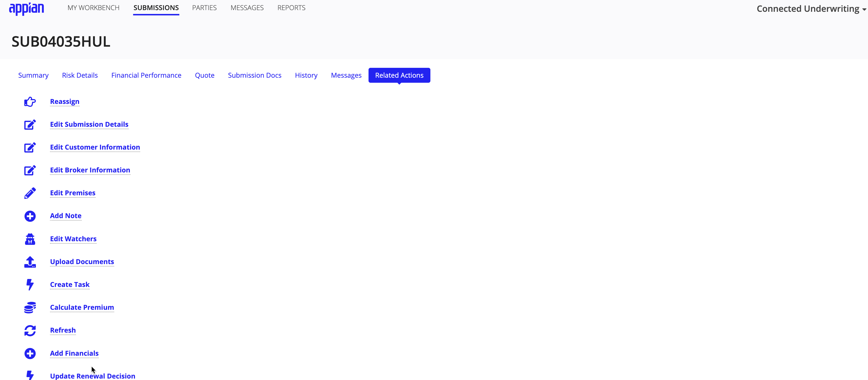The width and height of the screenshot is (868, 380).
Task: Click the Reassign hand-pointing icon
Action: (30, 102)
